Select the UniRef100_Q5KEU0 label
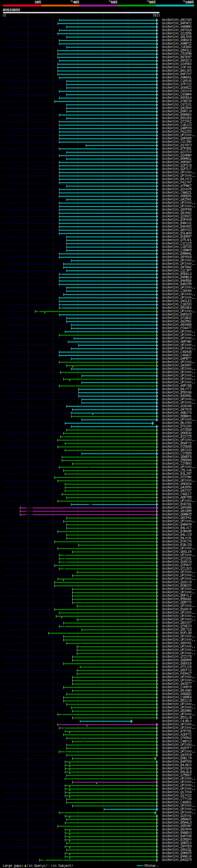197x868 pixels. click(177, 433)
